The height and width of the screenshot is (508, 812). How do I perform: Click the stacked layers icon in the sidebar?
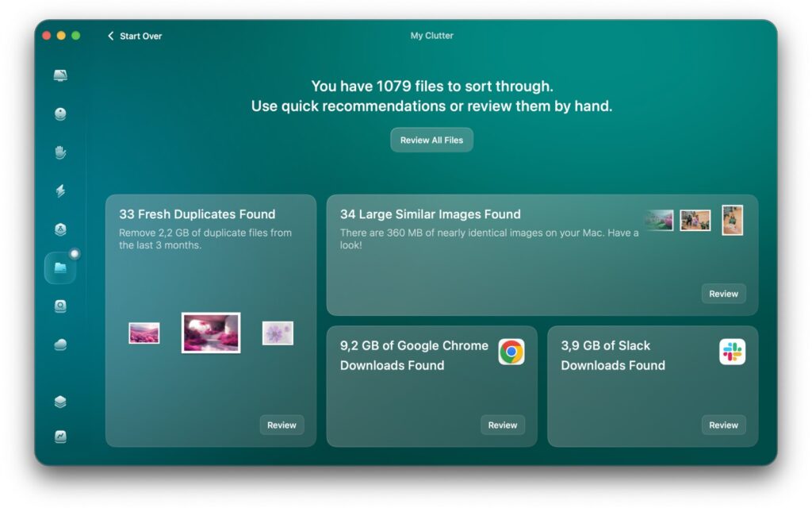pyautogui.click(x=60, y=402)
